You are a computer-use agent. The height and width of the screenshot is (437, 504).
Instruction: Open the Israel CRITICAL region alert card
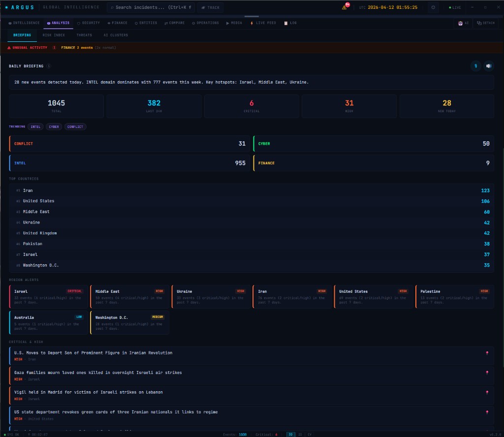pyautogui.click(x=49, y=297)
